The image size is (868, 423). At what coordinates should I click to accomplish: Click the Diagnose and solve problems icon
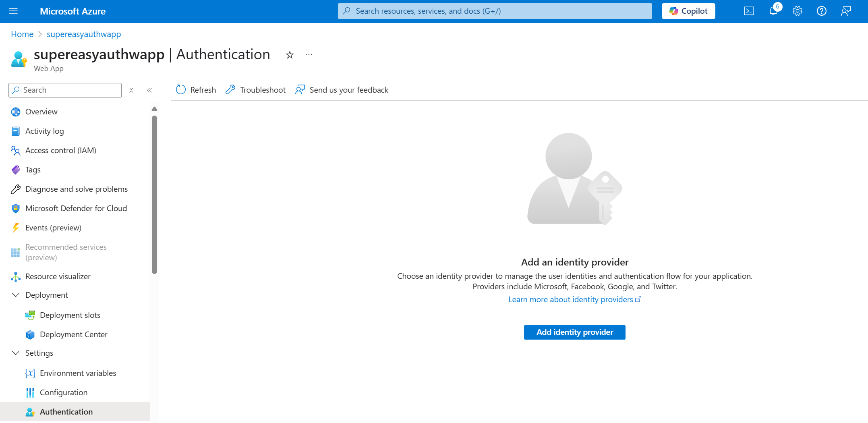pos(16,189)
